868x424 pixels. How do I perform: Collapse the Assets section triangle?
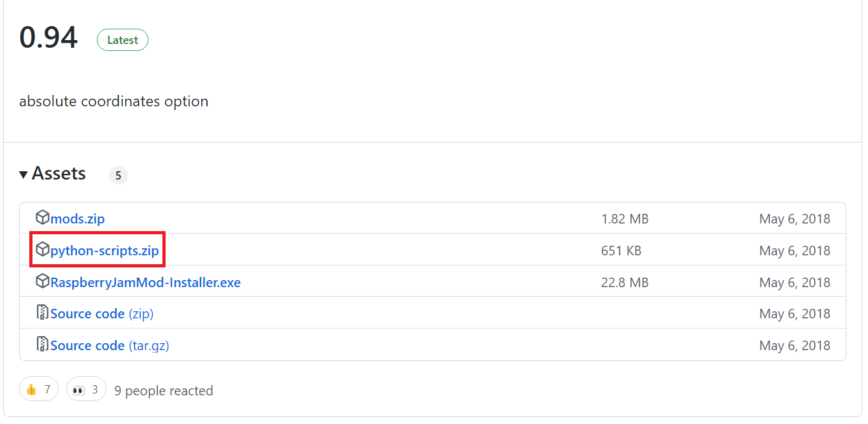(24, 174)
